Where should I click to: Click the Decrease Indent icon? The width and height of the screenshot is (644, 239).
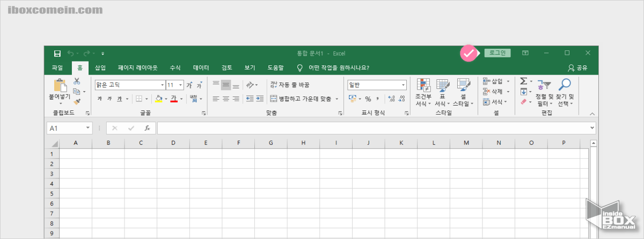(249, 99)
